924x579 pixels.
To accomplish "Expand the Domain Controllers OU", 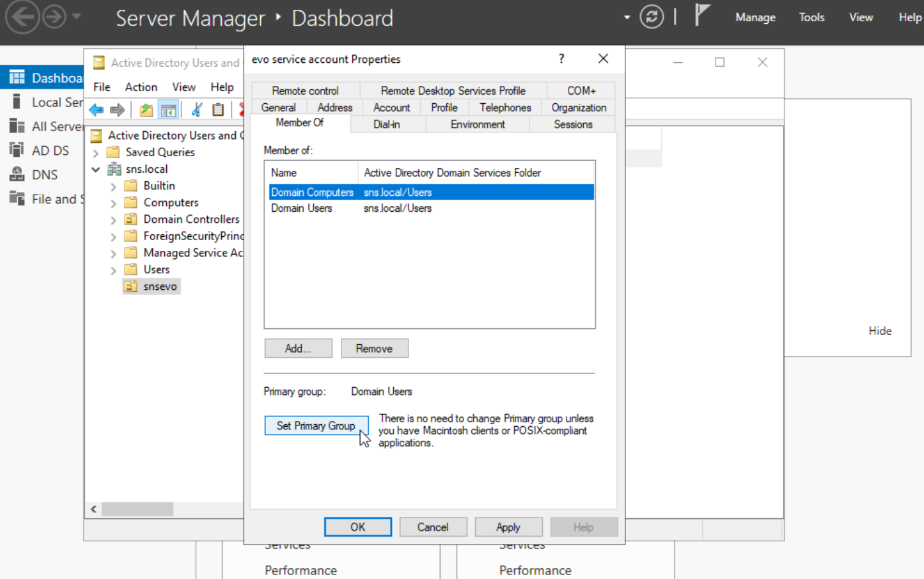I will click(x=113, y=220).
